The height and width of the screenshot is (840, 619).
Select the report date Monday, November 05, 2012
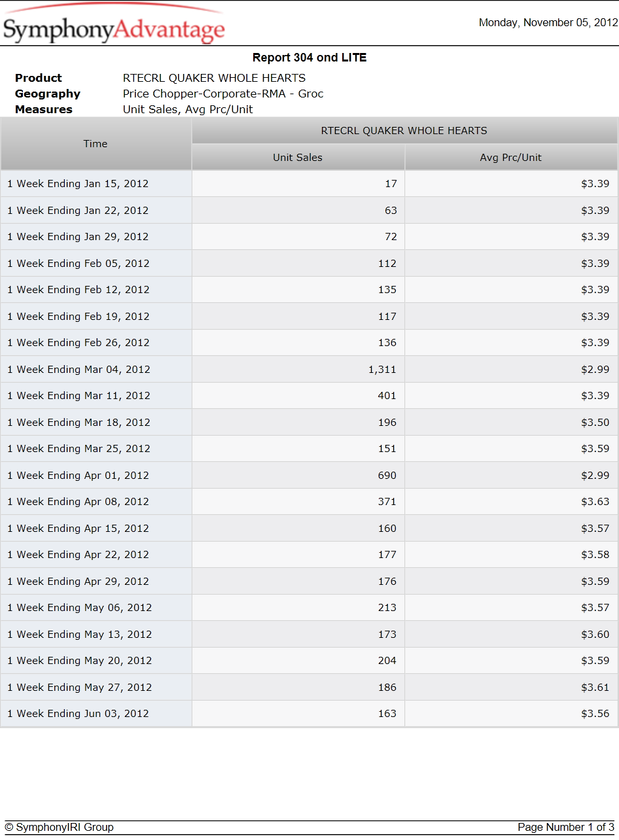(548, 23)
